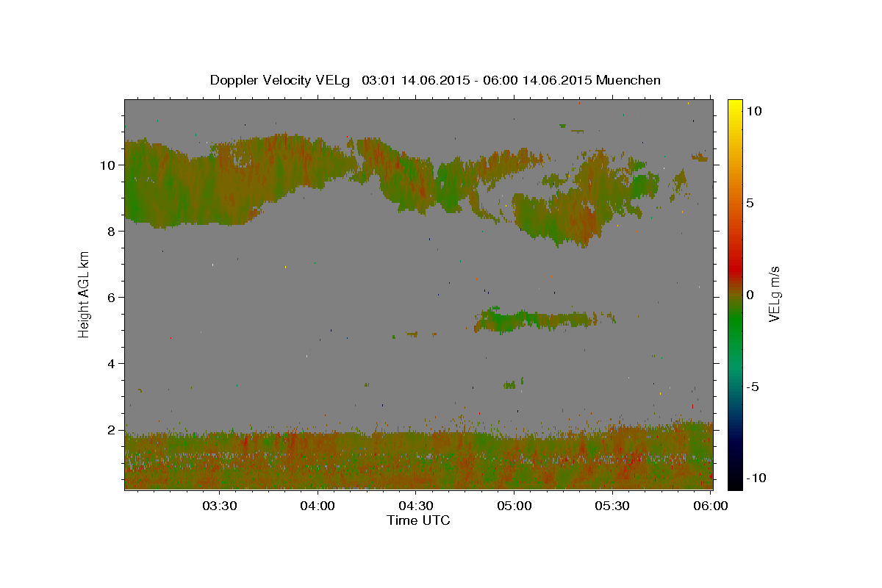Viewport: 882px width, 588px height.
Task: Click the 'VELg m/s' colorbar label
Action: click(774, 294)
